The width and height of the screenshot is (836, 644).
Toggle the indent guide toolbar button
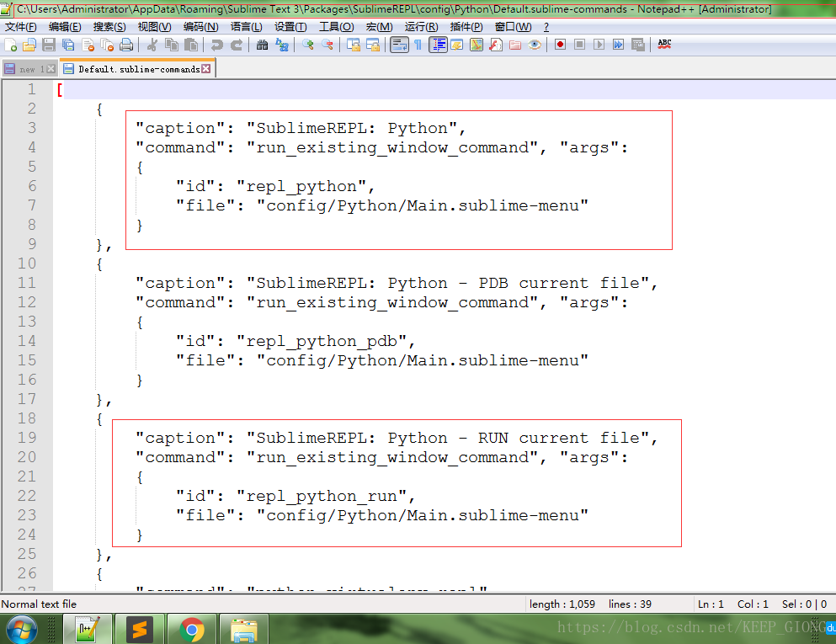coord(439,45)
